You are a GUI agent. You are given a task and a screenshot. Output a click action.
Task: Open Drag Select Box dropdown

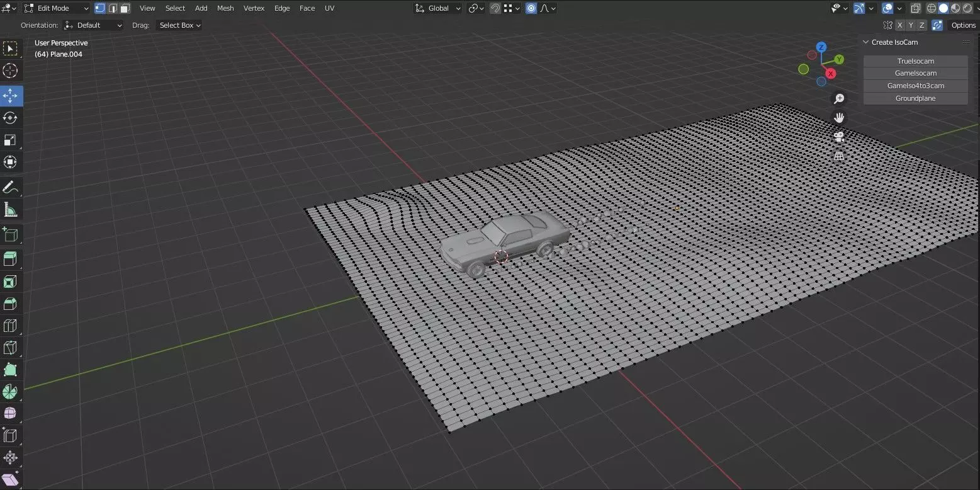point(179,25)
